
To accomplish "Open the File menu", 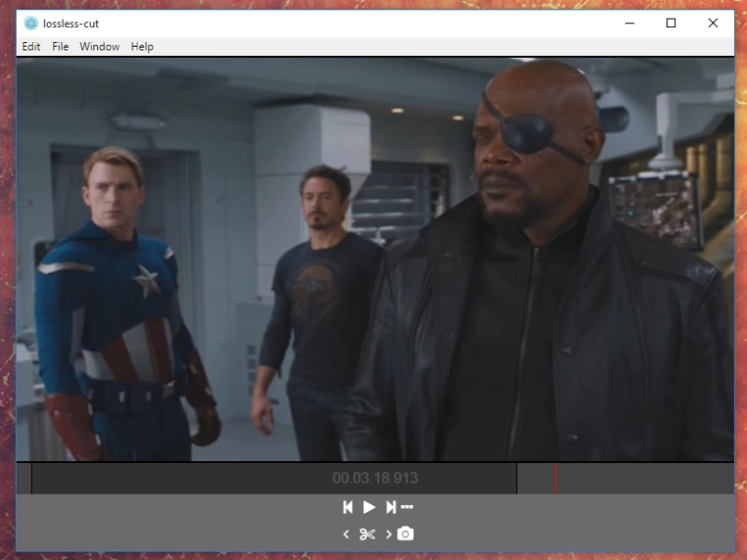I will pyautogui.click(x=61, y=47).
